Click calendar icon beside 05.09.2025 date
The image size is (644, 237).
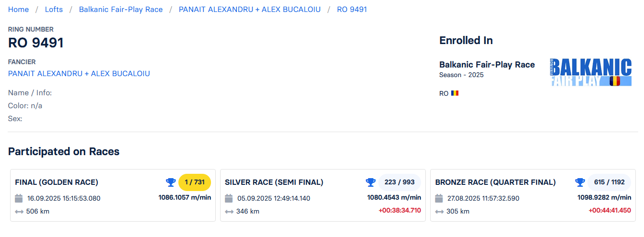click(x=229, y=198)
